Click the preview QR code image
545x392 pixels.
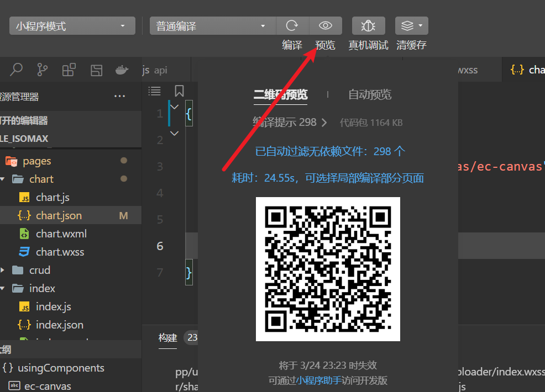pyautogui.click(x=328, y=269)
